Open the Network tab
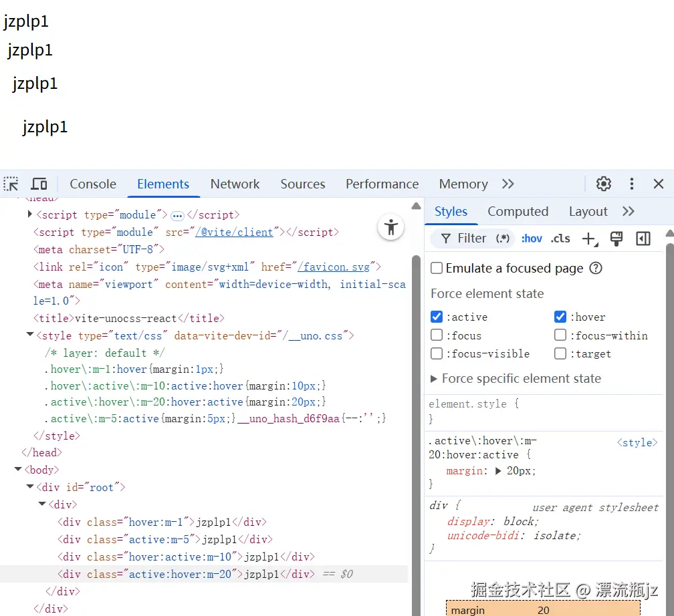The width and height of the screenshot is (674, 616). 235,184
